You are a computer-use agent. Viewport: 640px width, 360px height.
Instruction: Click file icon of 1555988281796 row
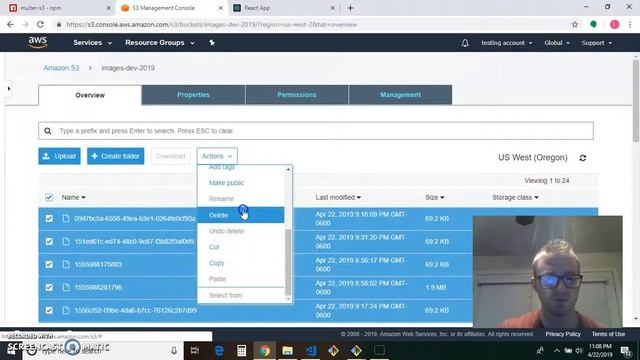(66, 287)
